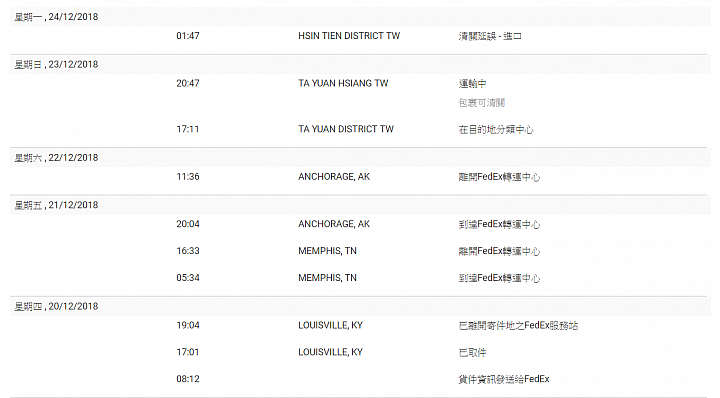Viewport: 720px width, 398px height.
Task: Select the 11:36 ANCHORAGE, AK departure row
Action: pyautogui.click(x=360, y=177)
